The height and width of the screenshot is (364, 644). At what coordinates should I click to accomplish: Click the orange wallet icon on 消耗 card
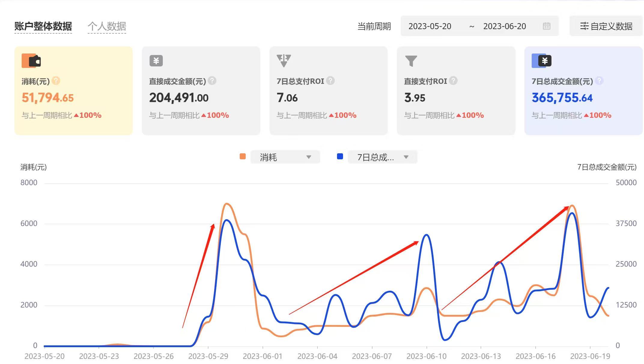[31, 61]
